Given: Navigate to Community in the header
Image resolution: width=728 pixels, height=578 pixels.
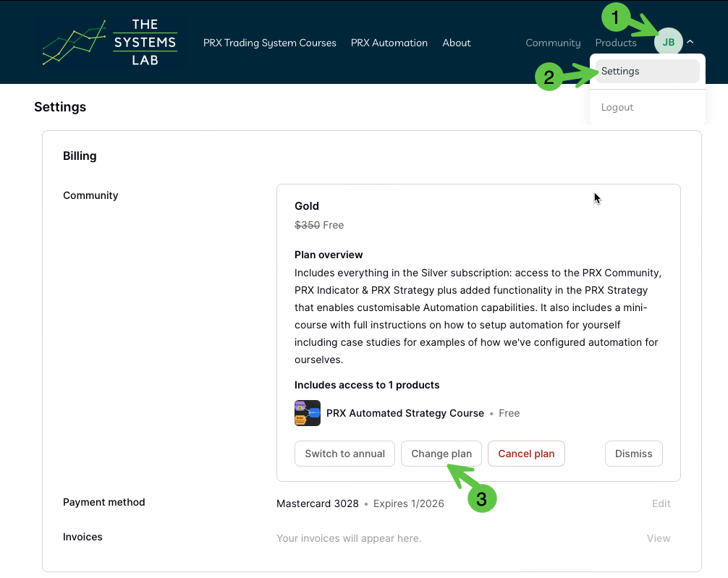Looking at the screenshot, I should pos(553,43).
